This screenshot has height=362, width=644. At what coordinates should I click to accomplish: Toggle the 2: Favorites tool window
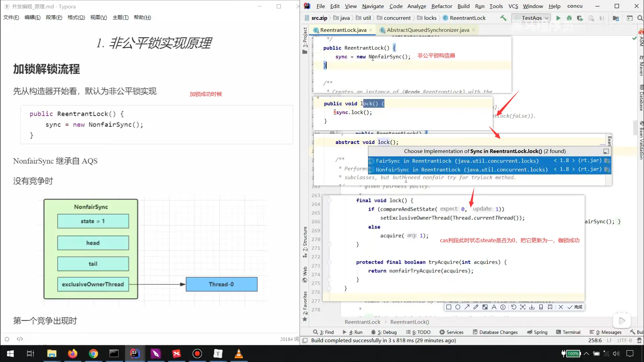point(305,306)
